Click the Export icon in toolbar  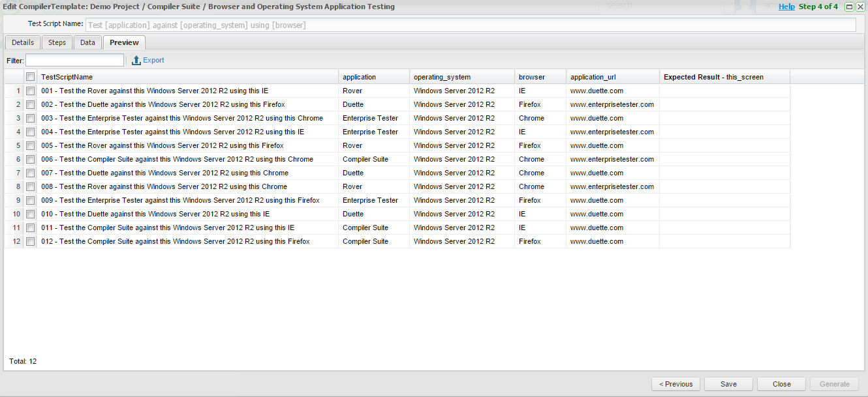(136, 61)
